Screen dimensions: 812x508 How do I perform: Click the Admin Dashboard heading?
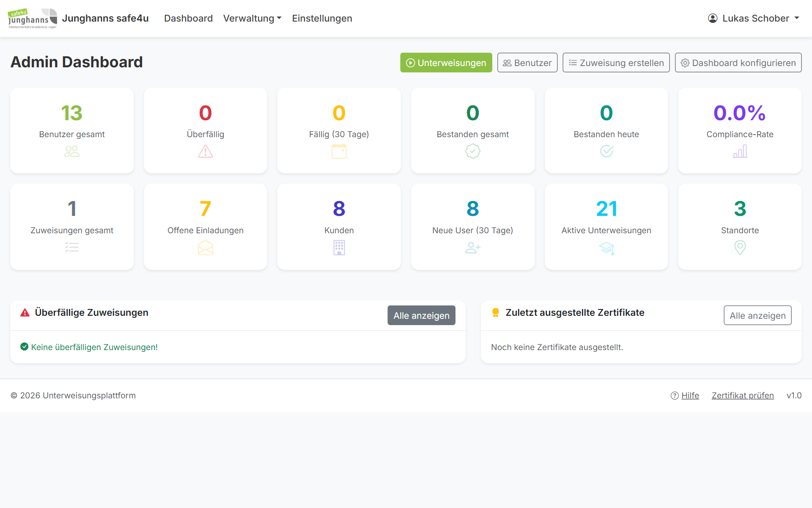(77, 62)
